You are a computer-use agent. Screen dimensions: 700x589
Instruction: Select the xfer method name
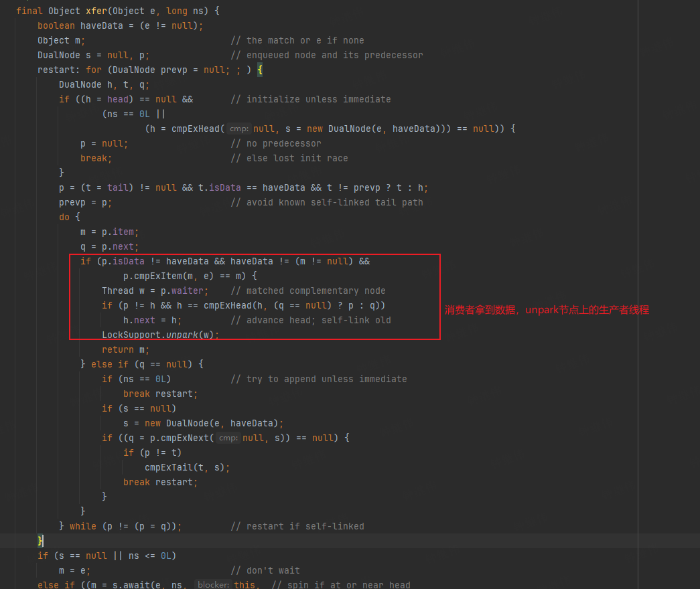tap(96, 11)
